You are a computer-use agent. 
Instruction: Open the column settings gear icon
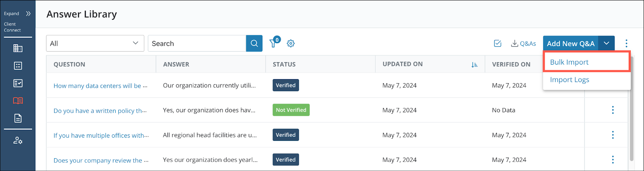[291, 43]
